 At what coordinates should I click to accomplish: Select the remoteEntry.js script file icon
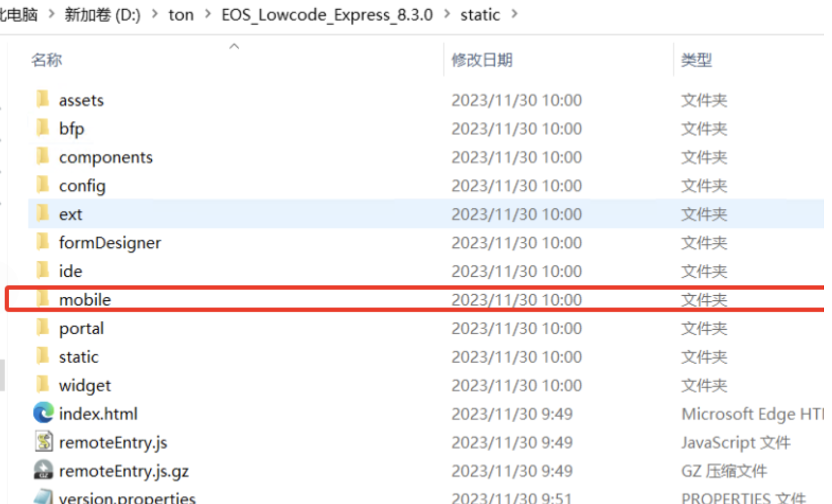coord(43,442)
